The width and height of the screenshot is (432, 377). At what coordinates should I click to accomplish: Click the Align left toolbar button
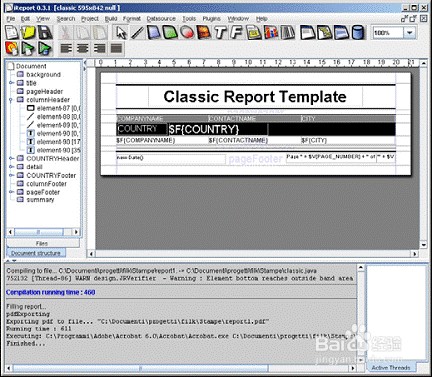pyautogui.click(x=66, y=49)
